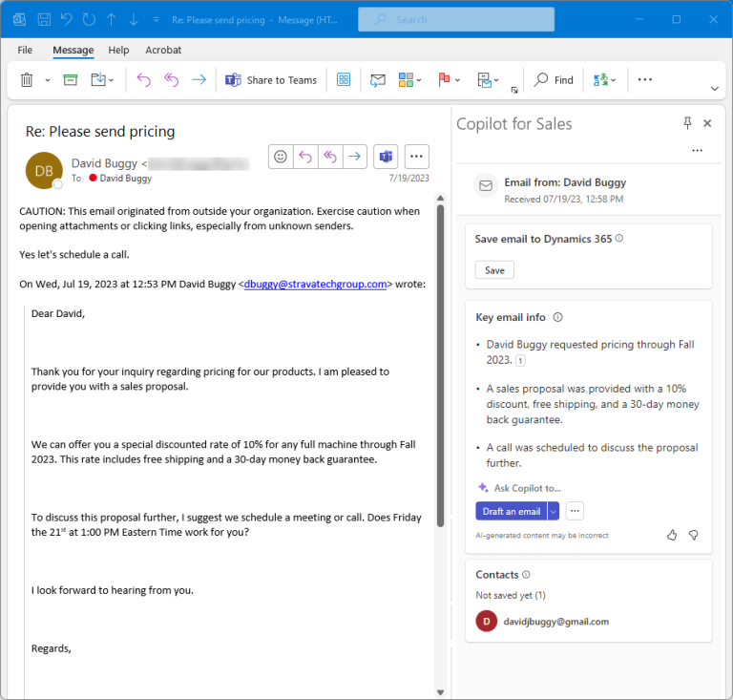Viewport: 733px width, 700px height.
Task: Click Share to Teams button
Action: click(271, 80)
